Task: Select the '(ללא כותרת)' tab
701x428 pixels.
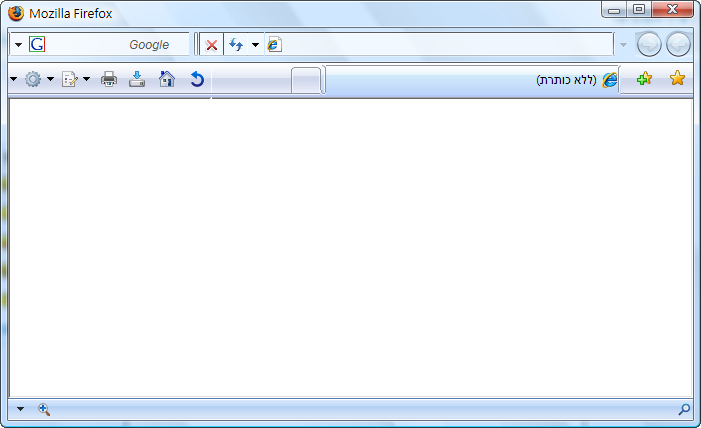Action: click(472, 80)
